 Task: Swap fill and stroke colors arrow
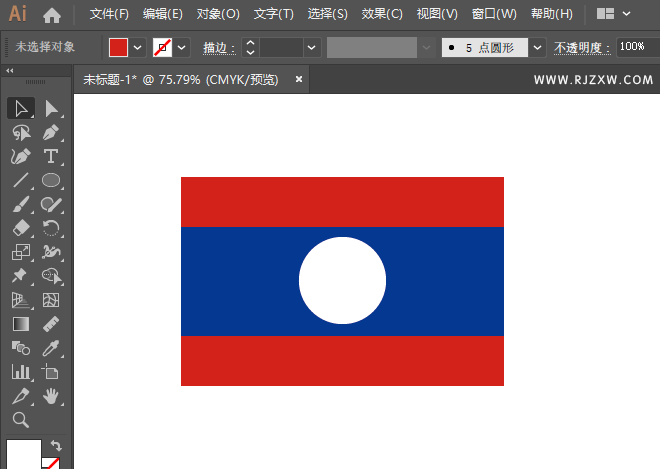pyautogui.click(x=56, y=445)
